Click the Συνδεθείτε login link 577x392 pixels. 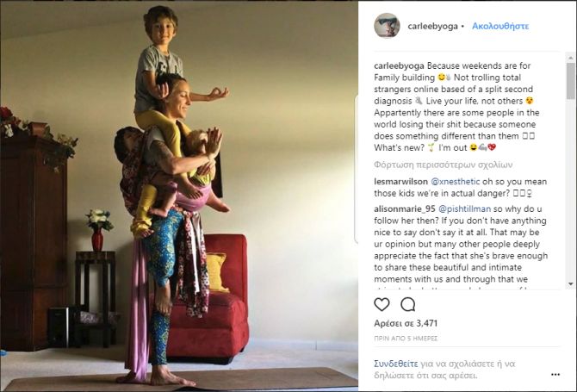(x=396, y=364)
